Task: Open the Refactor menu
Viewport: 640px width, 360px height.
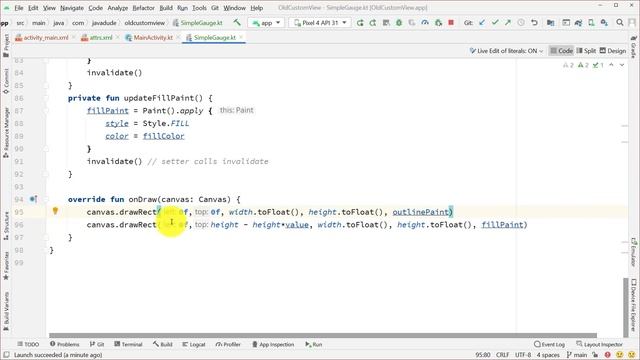Action: pyautogui.click(x=143, y=8)
